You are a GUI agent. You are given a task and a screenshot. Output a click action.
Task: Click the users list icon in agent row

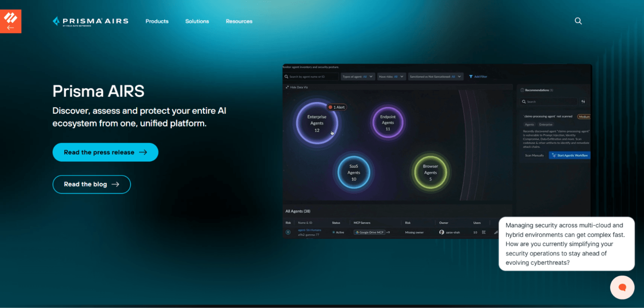484,232
